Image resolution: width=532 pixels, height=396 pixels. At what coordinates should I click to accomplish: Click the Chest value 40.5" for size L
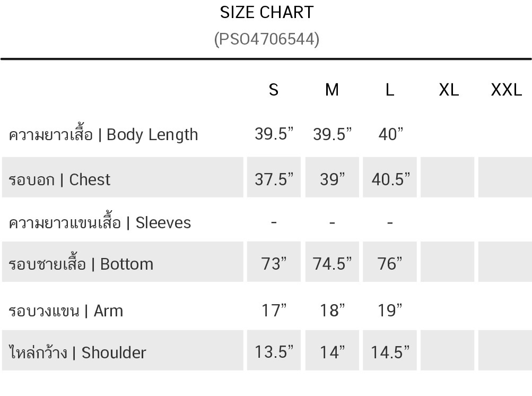[x=390, y=179]
